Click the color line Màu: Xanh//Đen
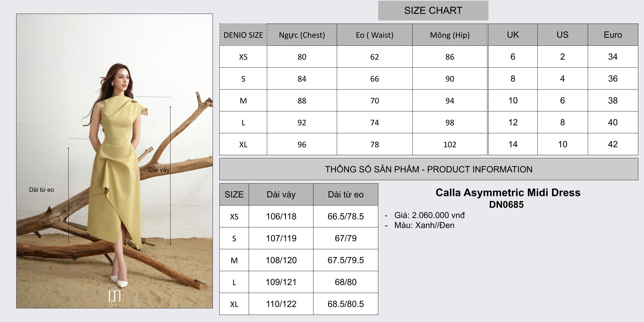The image size is (644, 322). point(424,225)
